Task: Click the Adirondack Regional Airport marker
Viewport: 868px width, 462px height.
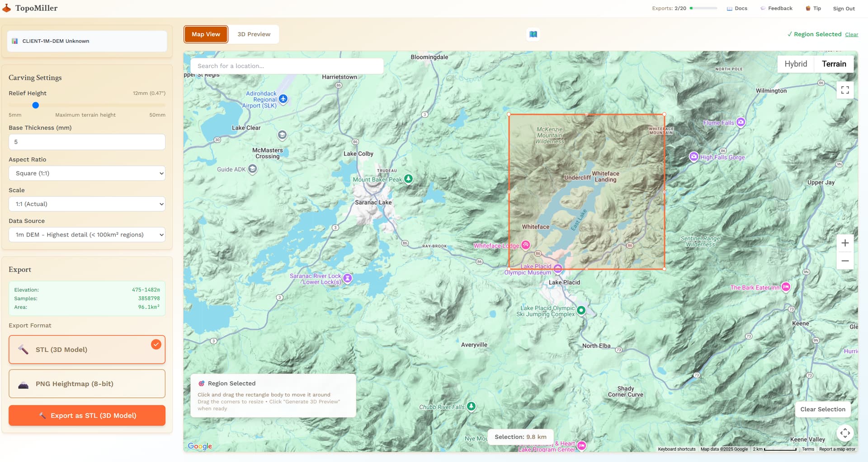Action: [x=283, y=99]
